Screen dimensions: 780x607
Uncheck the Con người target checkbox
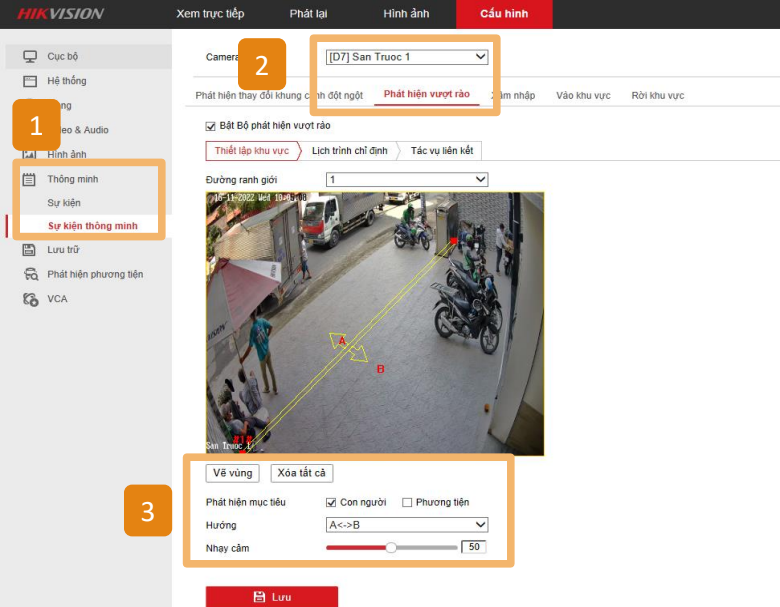pos(331,502)
